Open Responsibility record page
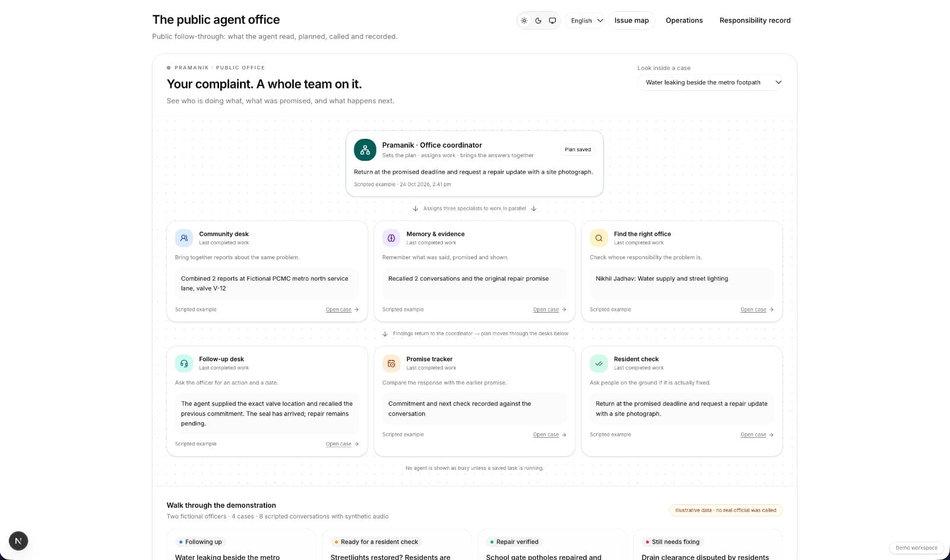The width and height of the screenshot is (950, 560). click(755, 20)
